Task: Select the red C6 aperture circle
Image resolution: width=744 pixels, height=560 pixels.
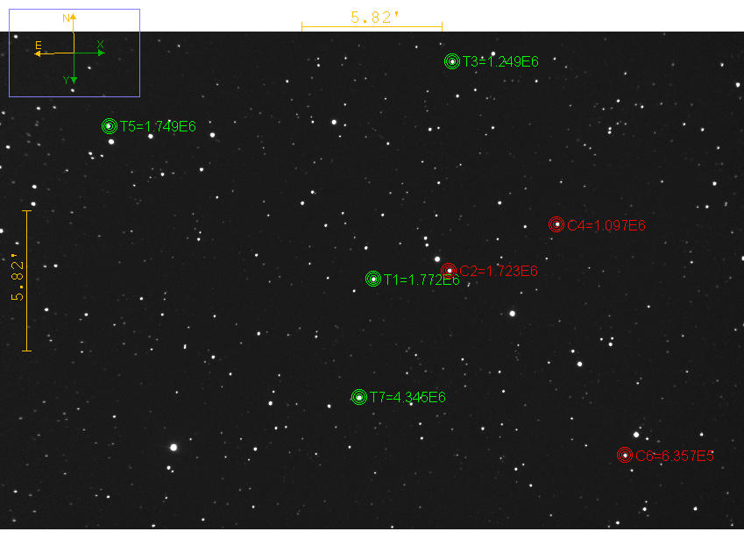Action: coord(624,455)
